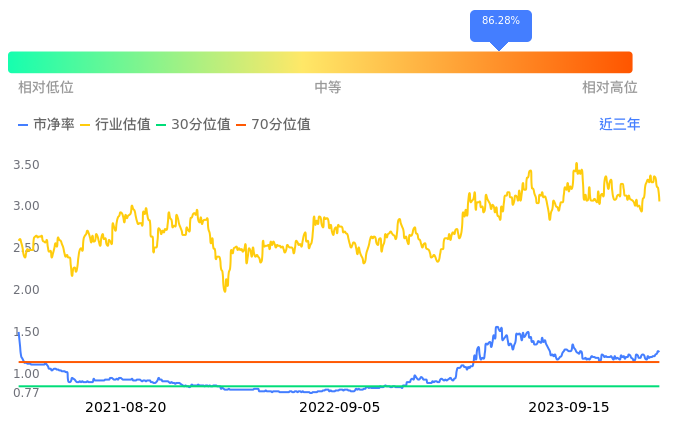The image size is (686, 442).
Task: Select the 中等 label under gradient bar
Action: click(328, 88)
